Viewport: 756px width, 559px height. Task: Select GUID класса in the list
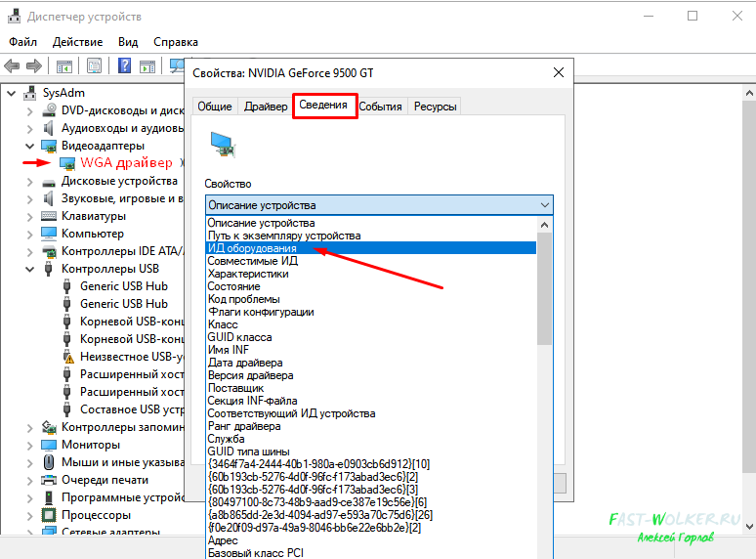tap(371, 337)
